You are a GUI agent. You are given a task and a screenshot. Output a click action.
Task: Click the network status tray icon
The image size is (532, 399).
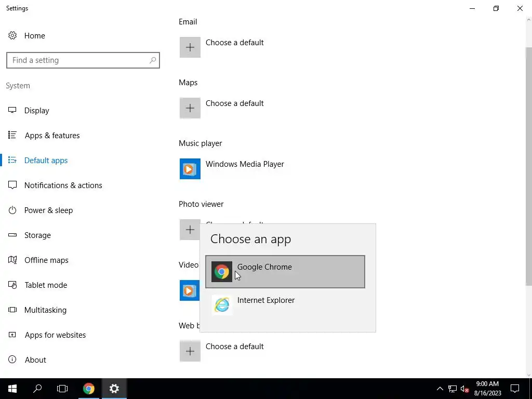(453, 389)
